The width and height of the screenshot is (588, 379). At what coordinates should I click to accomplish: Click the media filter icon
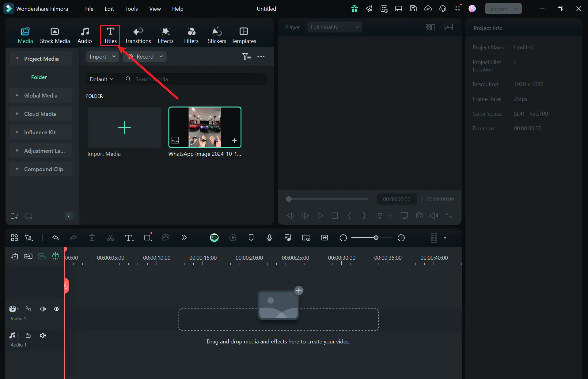pyautogui.click(x=246, y=57)
